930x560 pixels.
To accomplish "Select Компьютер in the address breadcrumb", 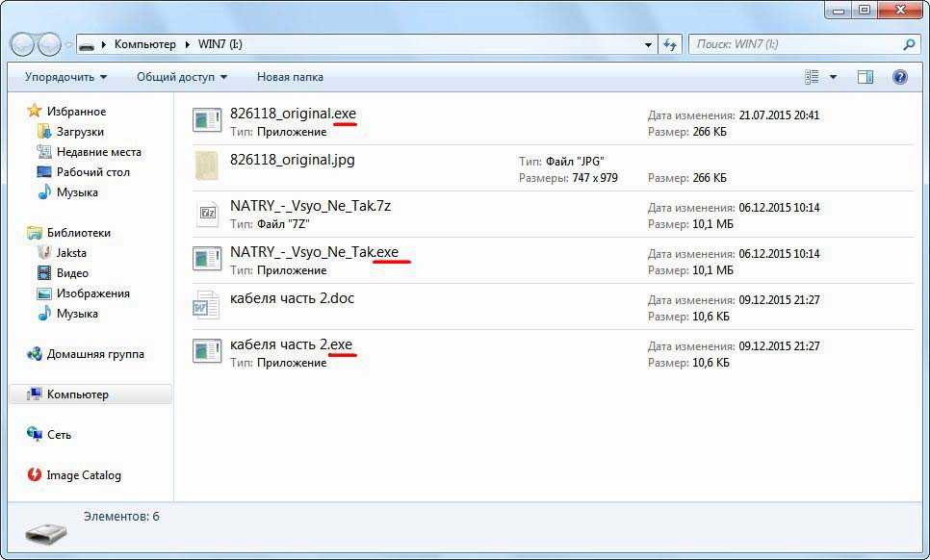I will (x=144, y=44).
